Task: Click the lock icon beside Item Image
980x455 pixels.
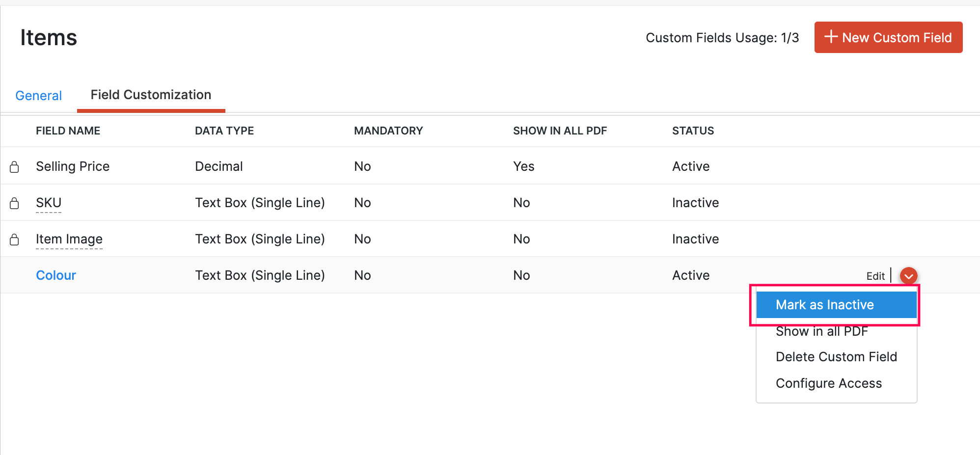Action: [14, 240]
